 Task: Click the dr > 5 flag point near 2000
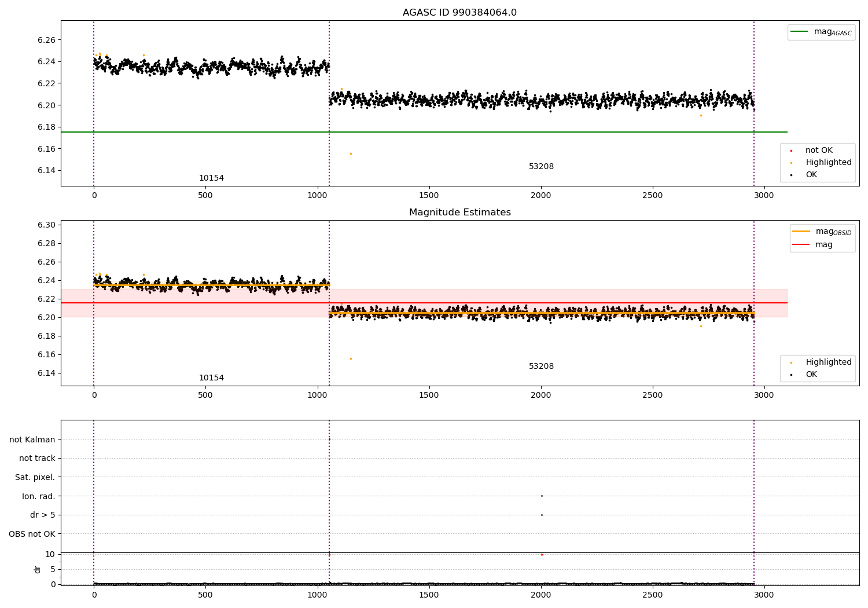click(x=542, y=515)
